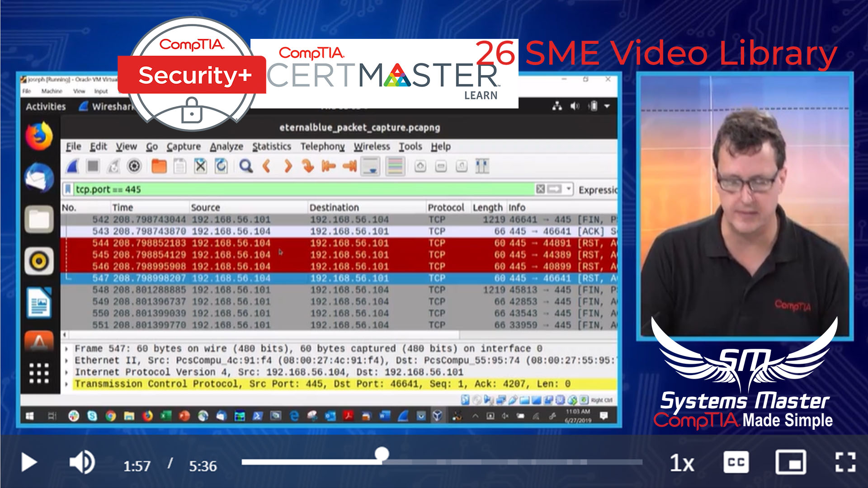
Task: Go to previous packet arrow icon
Action: click(x=267, y=166)
